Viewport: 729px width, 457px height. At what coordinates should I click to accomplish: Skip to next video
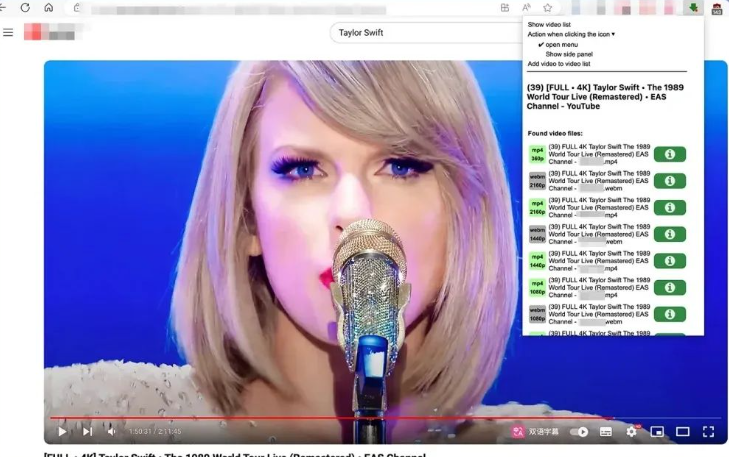[87, 431]
